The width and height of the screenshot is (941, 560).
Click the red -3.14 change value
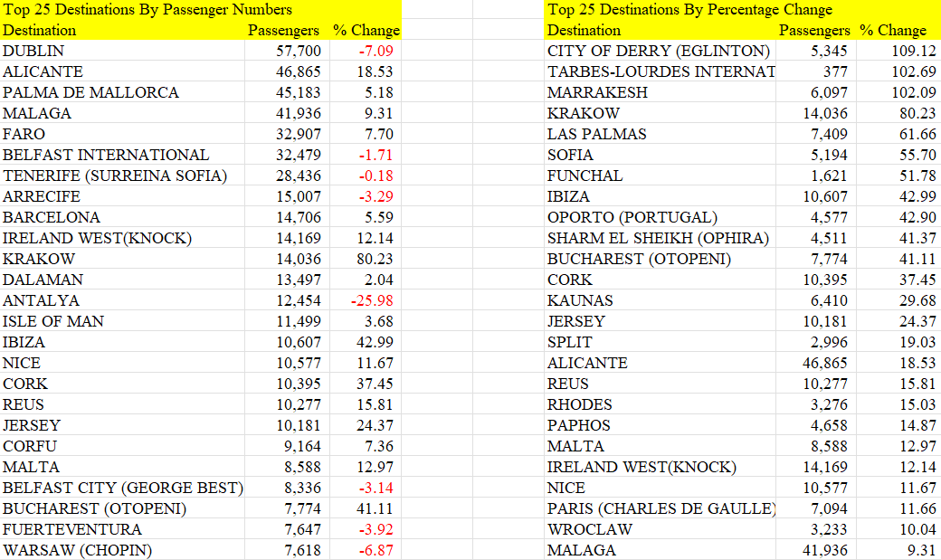pyautogui.click(x=375, y=488)
